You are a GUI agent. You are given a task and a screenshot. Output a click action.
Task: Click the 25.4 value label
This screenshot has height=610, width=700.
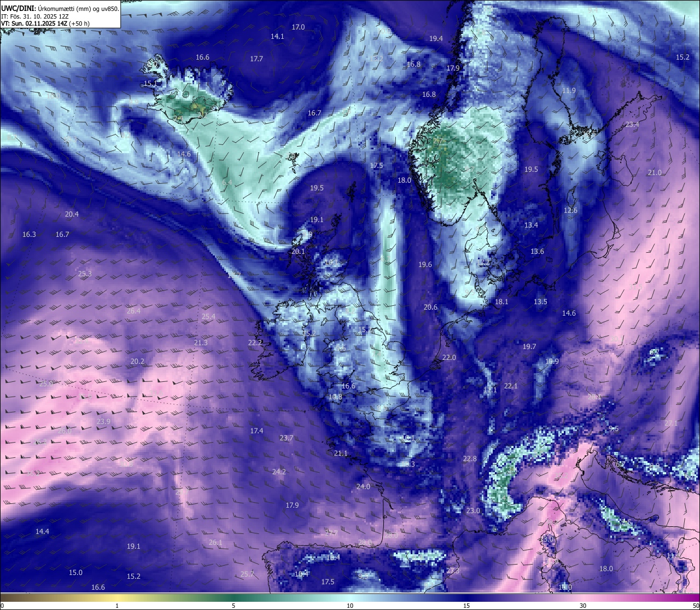(x=208, y=316)
